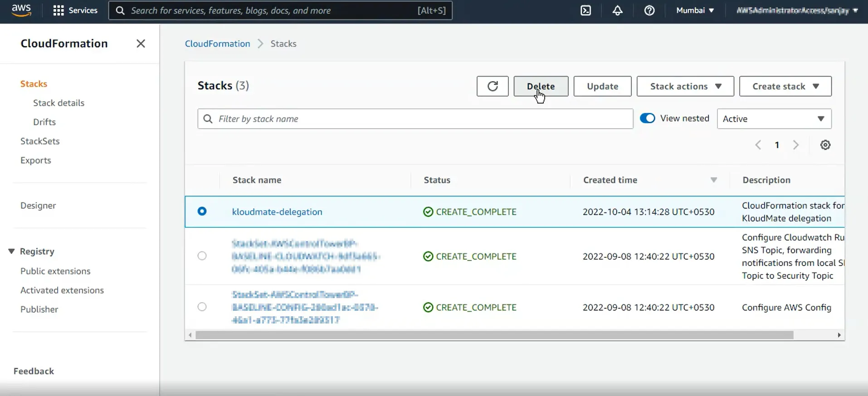The width and height of the screenshot is (868, 396).
Task: Open Stack details in the sidebar
Action: [59, 103]
